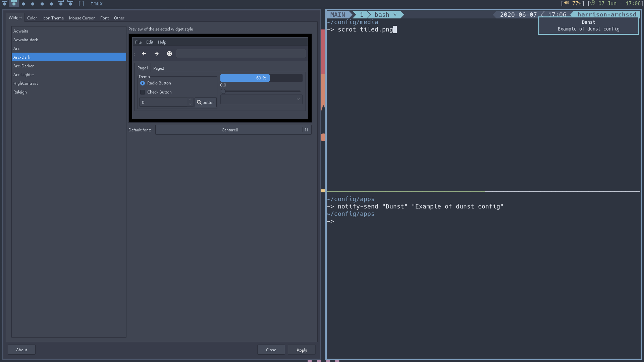The image size is (644, 362).
Task: Expand the combo box under slider
Action: [x=261, y=99]
